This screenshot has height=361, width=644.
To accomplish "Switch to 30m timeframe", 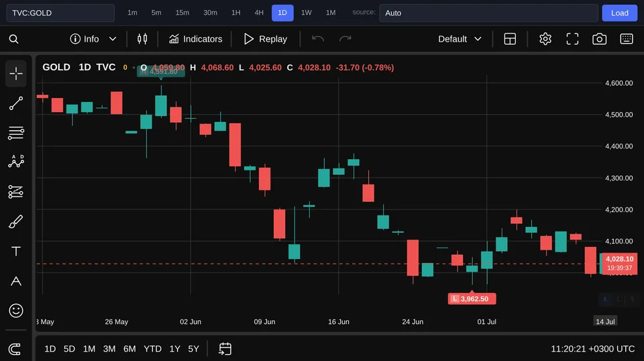I will click(x=210, y=13).
